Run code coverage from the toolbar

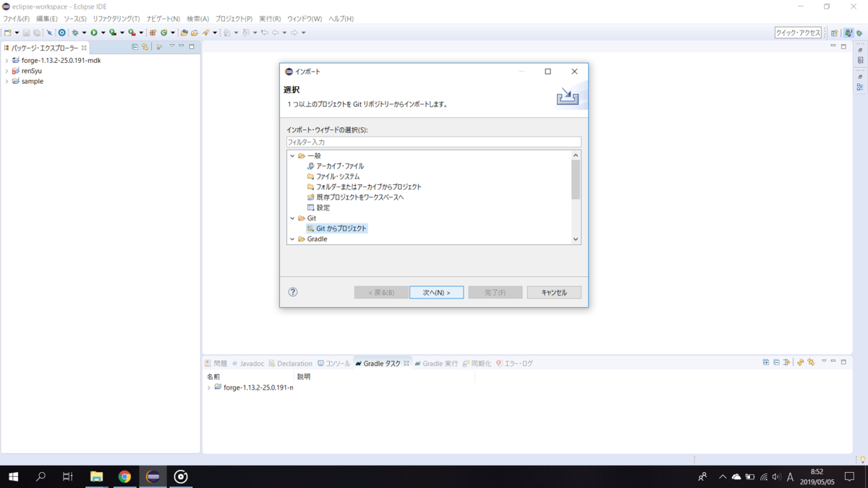click(113, 33)
